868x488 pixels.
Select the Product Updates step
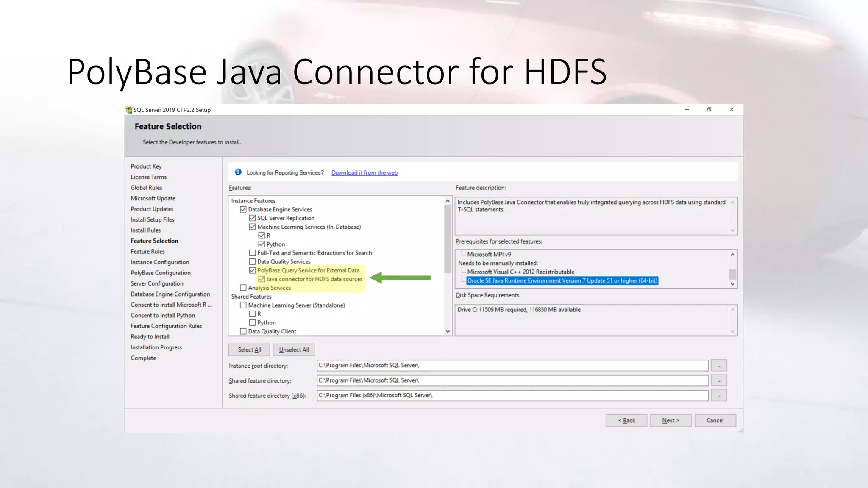(152, 209)
